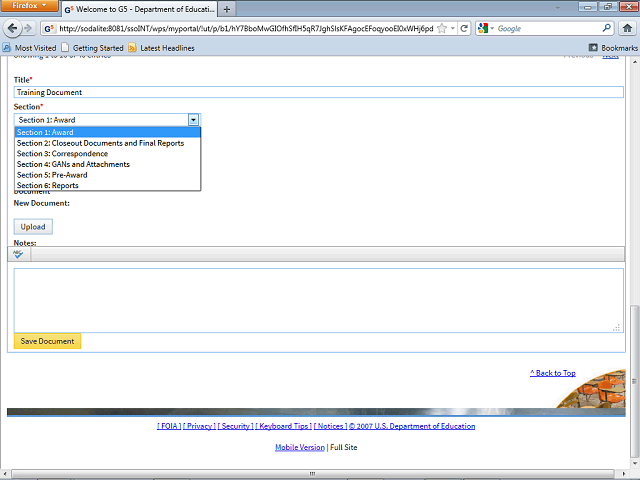Reload the page with the refresh icon
The image size is (640, 480).
point(464,29)
